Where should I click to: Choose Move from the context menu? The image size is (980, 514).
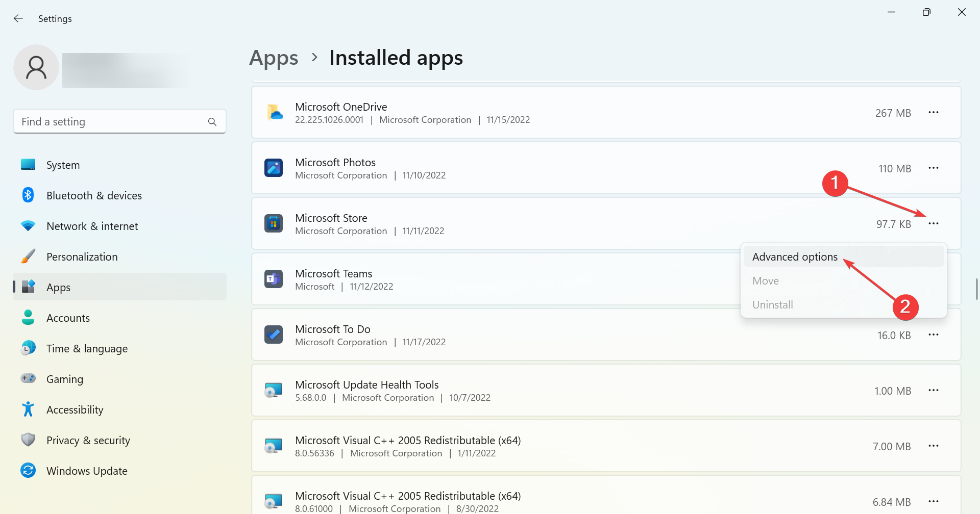[x=844, y=280]
